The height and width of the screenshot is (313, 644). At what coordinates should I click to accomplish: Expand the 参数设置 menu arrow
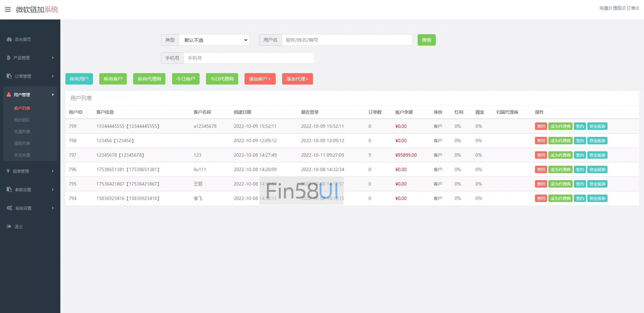pyautogui.click(x=53, y=190)
